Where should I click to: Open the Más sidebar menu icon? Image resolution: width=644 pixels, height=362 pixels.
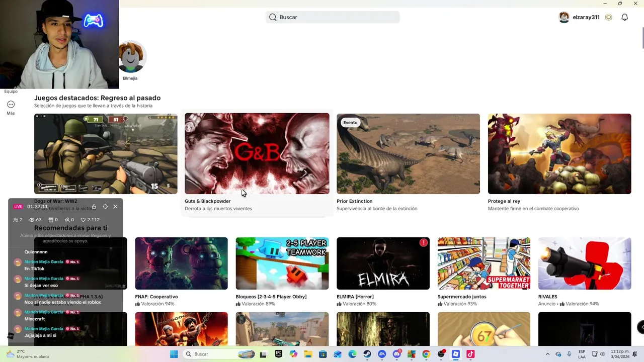pyautogui.click(x=11, y=105)
